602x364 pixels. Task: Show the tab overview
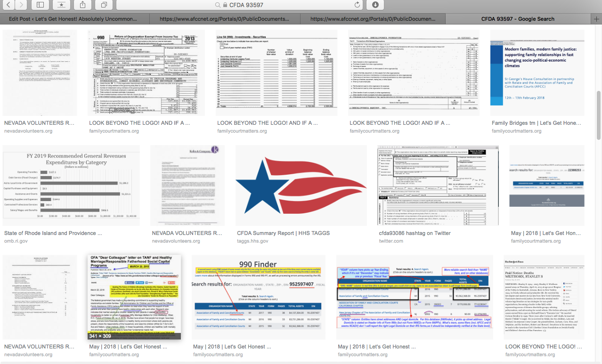pyautogui.click(x=104, y=5)
